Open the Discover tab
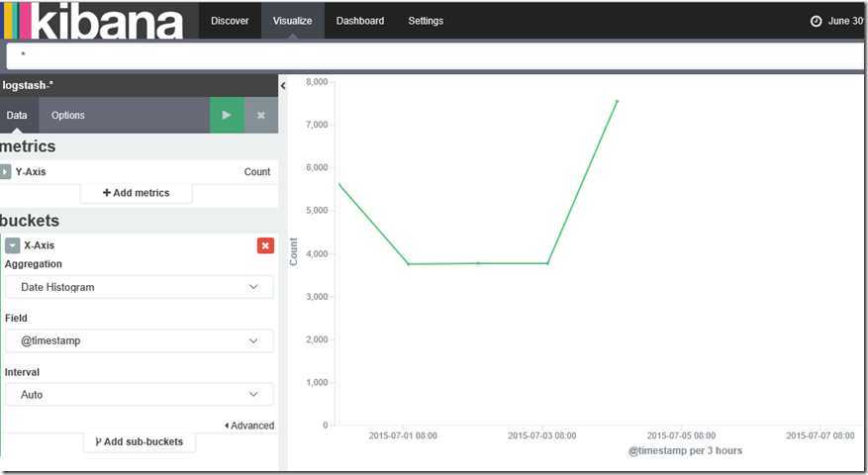 (230, 21)
